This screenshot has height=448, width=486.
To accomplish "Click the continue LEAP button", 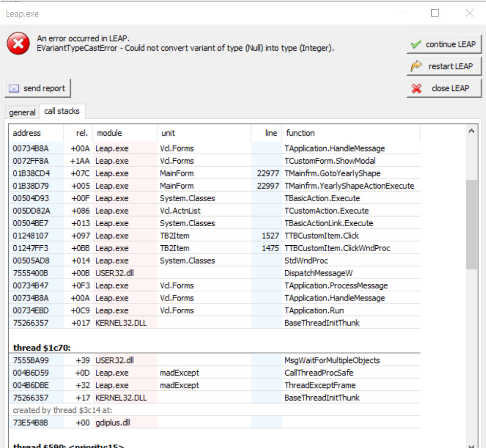I will (444, 44).
